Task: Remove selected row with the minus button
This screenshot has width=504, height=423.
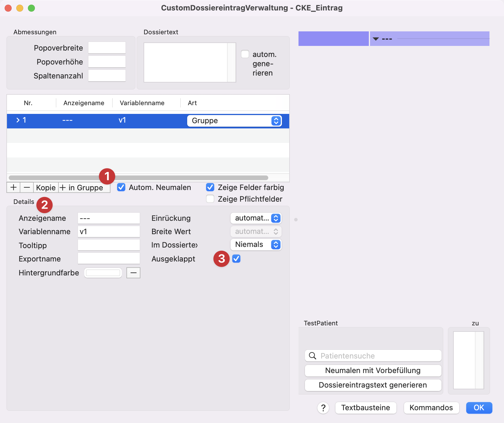Action: [x=27, y=187]
